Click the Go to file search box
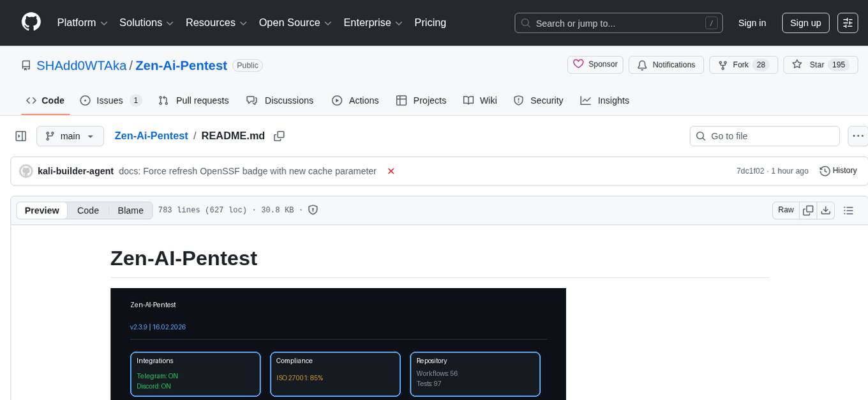 [764, 136]
